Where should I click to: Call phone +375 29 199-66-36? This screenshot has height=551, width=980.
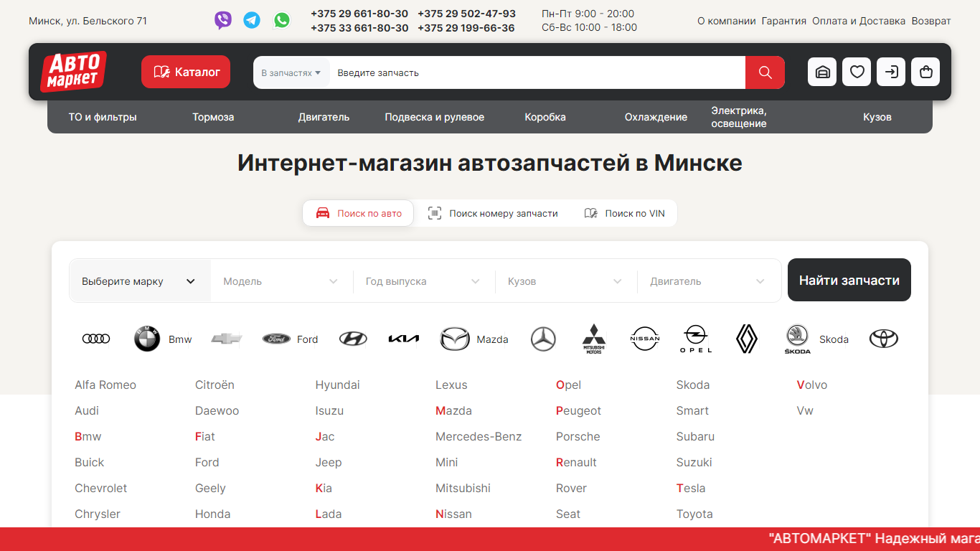coord(466,28)
